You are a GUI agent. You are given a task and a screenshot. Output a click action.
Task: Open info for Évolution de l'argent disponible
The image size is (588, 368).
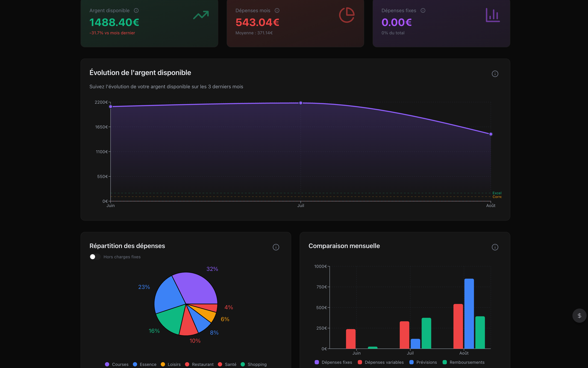pyautogui.click(x=495, y=74)
